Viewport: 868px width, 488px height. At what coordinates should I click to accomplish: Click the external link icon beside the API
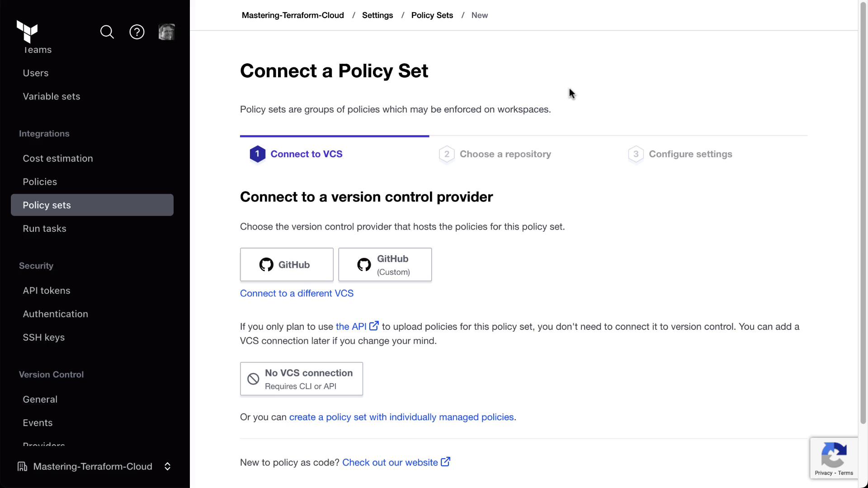click(374, 326)
